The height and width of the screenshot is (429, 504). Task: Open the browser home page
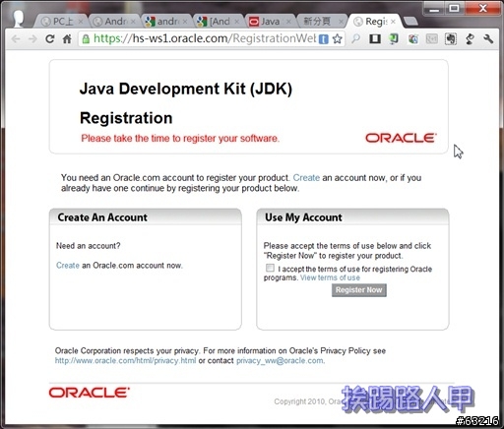67,39
